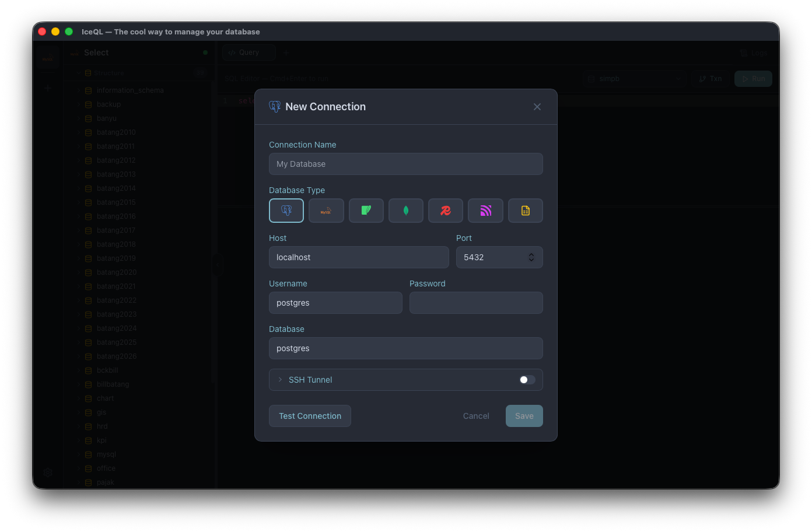Click the bckbill database entry
This screenshot has width=812, height=532.
click(x=107, y=370)
